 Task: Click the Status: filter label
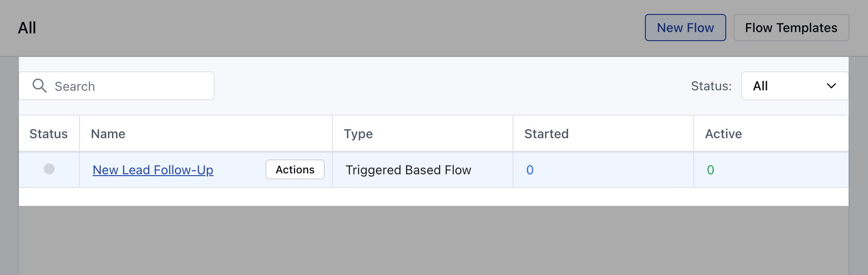tap(711, 86)
